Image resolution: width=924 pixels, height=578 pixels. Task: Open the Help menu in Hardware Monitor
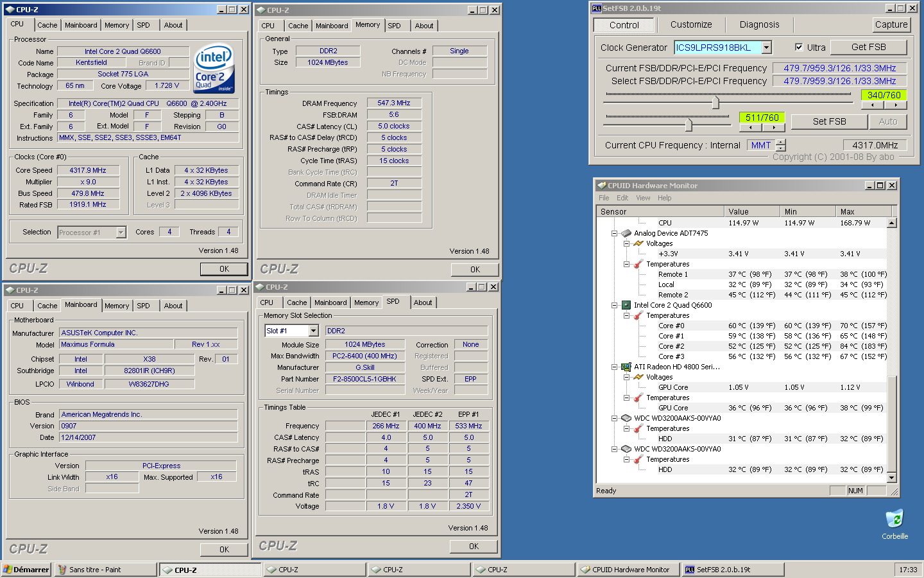tap(665, 198)
